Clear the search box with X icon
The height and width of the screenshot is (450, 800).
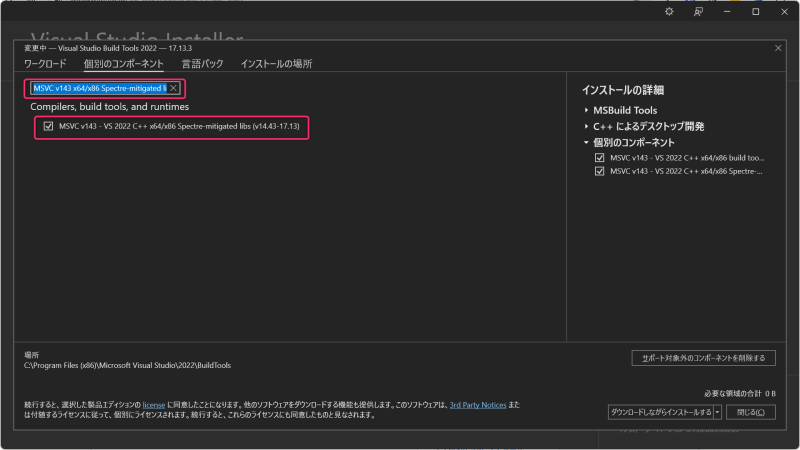[x=173, y=88]
